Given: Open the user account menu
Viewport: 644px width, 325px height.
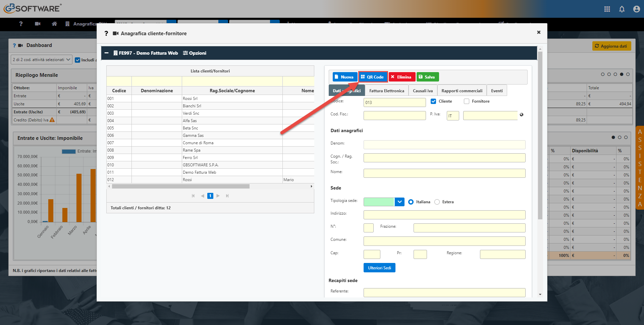Looking at the screenshot, I should click(x=637, y=9).
